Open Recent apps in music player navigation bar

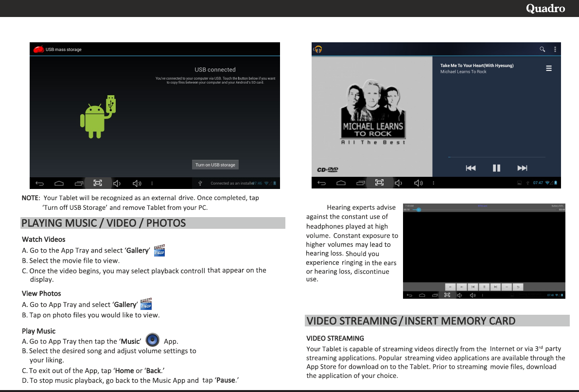[x=361, y=183]
